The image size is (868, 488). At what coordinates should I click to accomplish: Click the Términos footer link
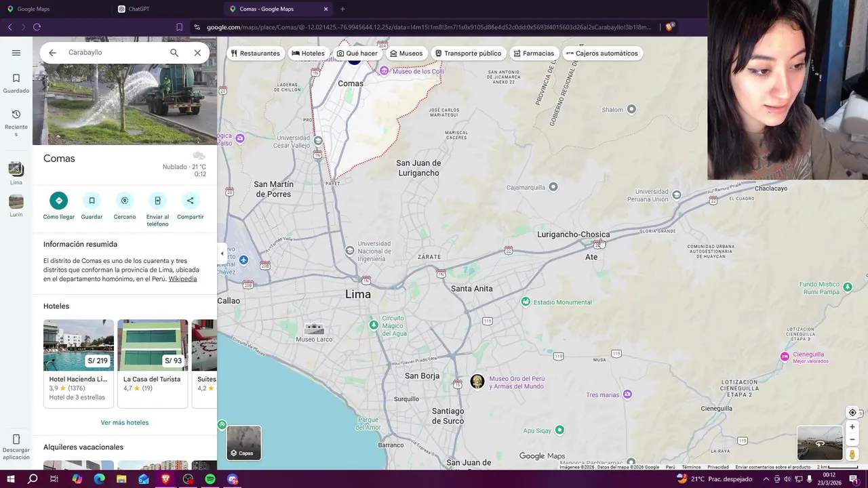tap(691, 467)
